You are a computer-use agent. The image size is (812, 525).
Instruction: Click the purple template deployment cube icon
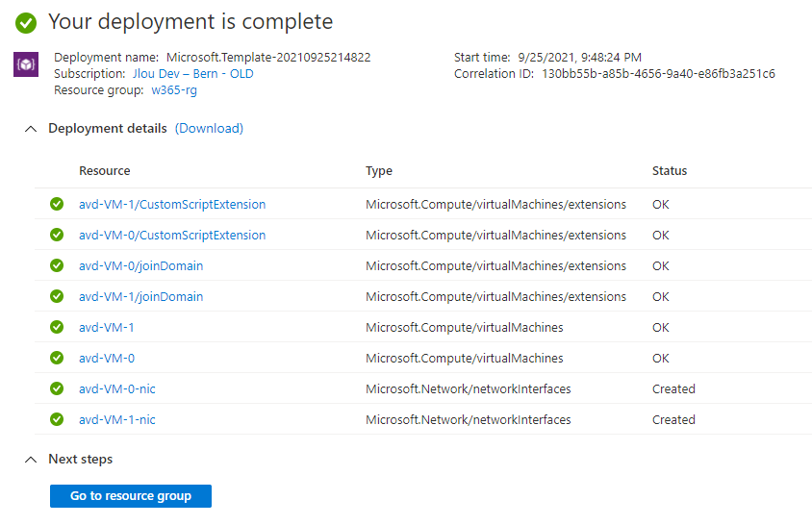26,64
